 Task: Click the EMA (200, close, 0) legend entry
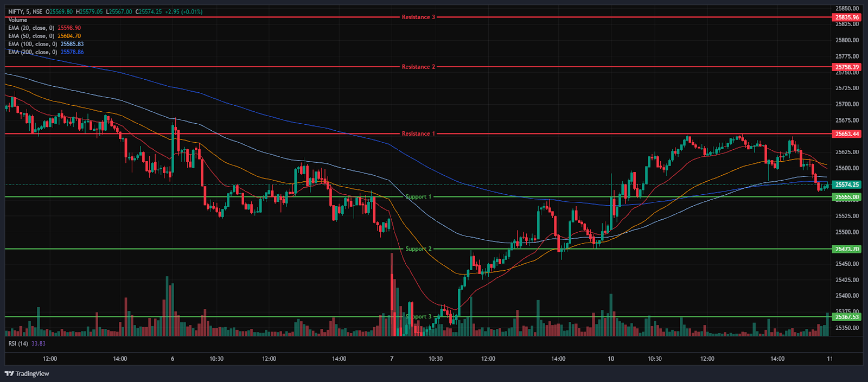click(33, 52)
